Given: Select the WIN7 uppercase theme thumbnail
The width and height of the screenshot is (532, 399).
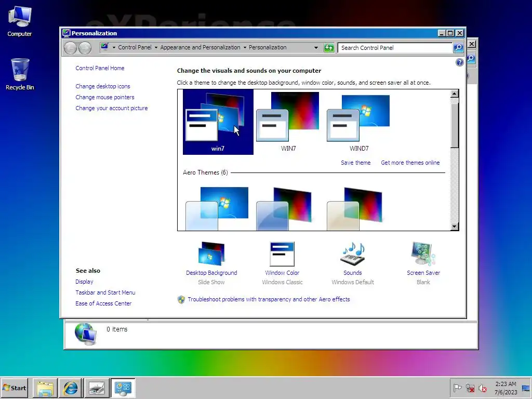Looking at the screenshot, I should pyautogui.click(x=288, y=122).
